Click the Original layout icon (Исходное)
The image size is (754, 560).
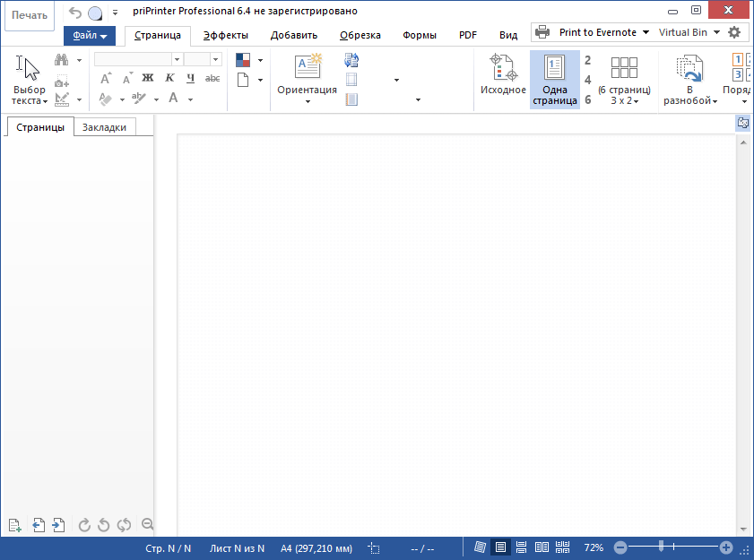(503, 79)
